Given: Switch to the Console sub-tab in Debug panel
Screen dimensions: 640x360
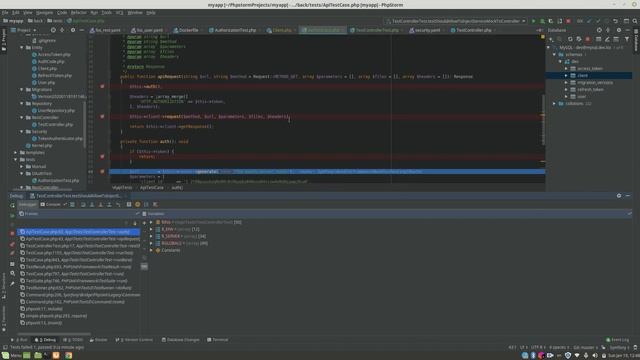Looking at the screenshot, I should point(51,204).
